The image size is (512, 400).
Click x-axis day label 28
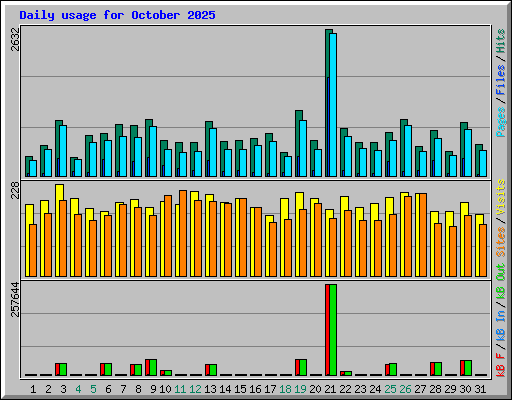[x=435, y=389]
